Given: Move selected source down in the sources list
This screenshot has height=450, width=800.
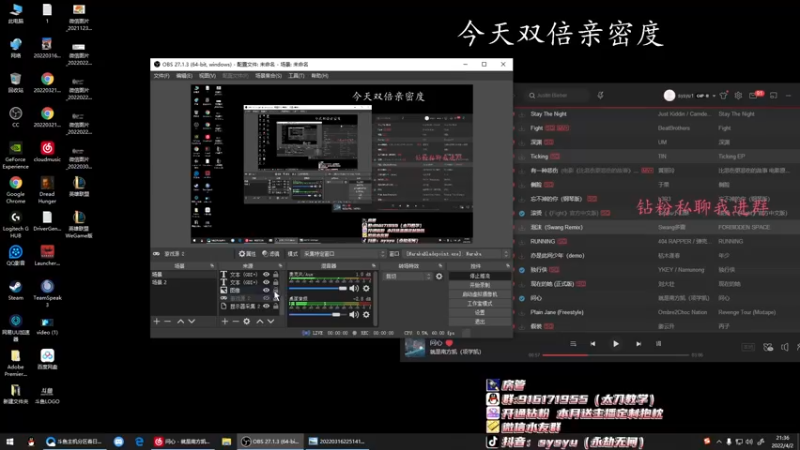Looking at the screenshot, I should click(x=271, y=321).
